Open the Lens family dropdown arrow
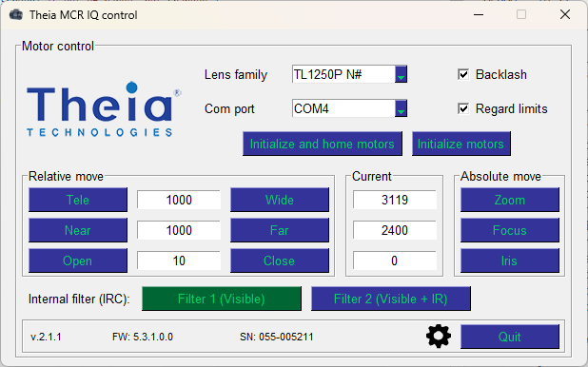Image resolution: width=588 pixels, height=367 pixels. point(401,74)
